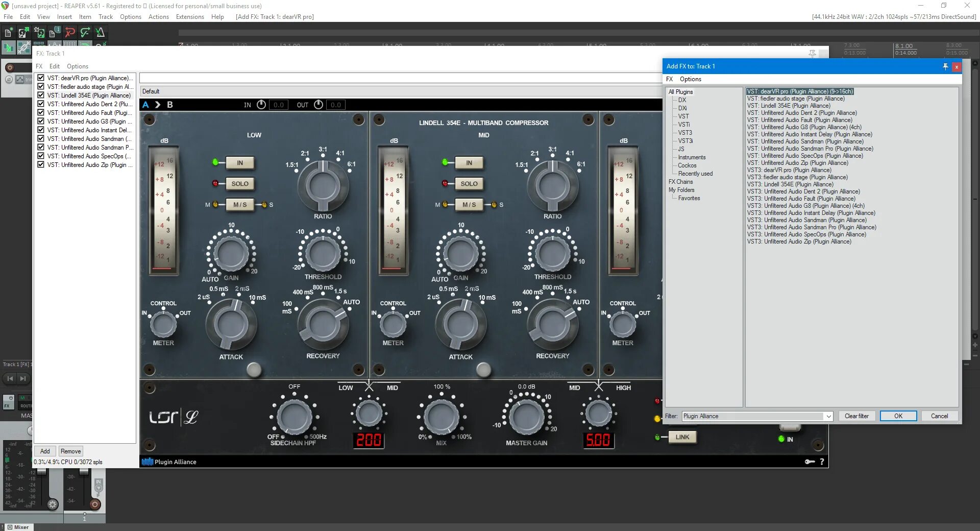
Task: Select Recently used in plugin tree
Action: pyautogui.click(x=695, y=174)
